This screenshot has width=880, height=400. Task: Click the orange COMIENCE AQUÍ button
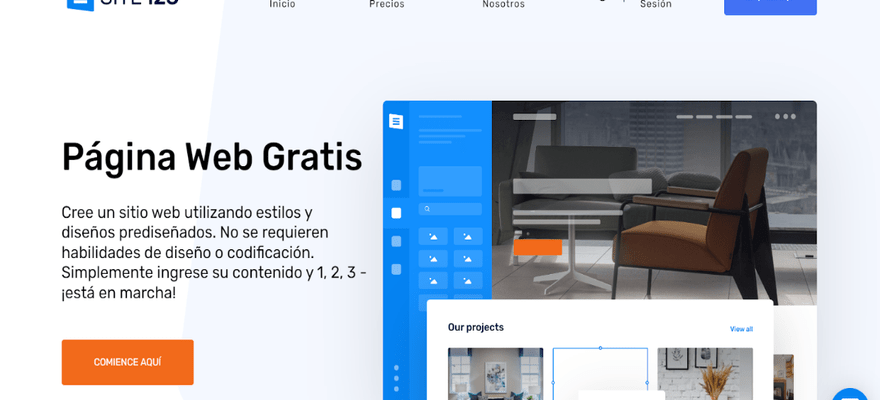[127, 362]
